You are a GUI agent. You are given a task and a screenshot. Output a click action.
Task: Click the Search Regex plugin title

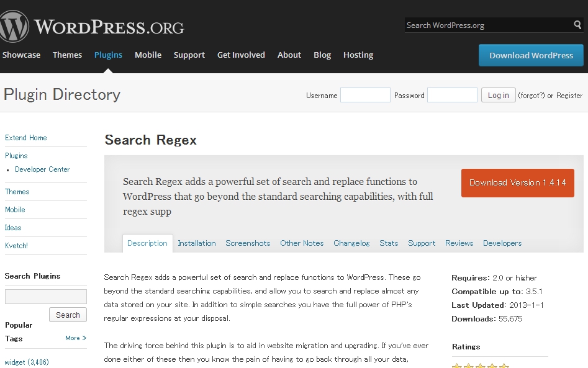point(151,140)
